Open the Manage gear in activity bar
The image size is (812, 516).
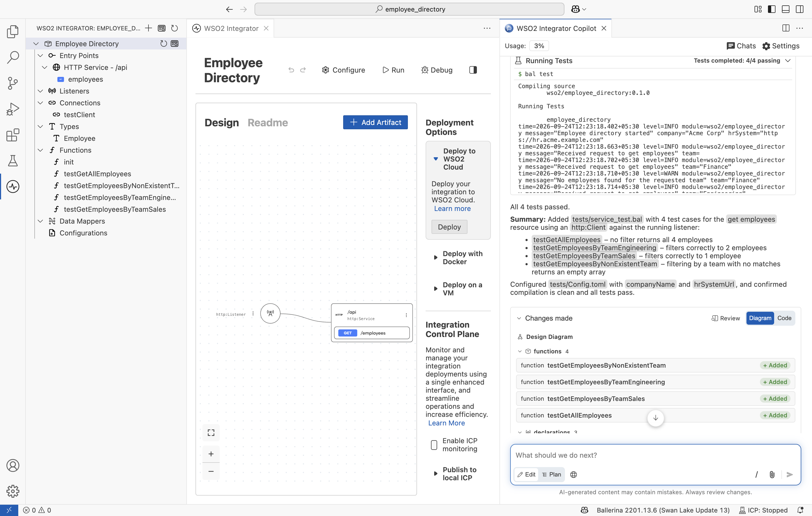point(13,491)
